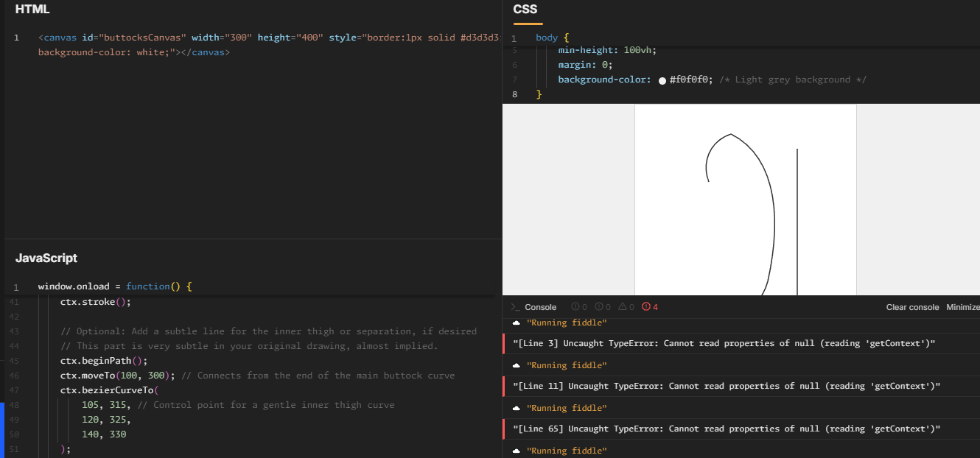This screenshot has width=980, height=458.
Task: Click the Line 11 Uncaught TypeError message
Action: 727,386
